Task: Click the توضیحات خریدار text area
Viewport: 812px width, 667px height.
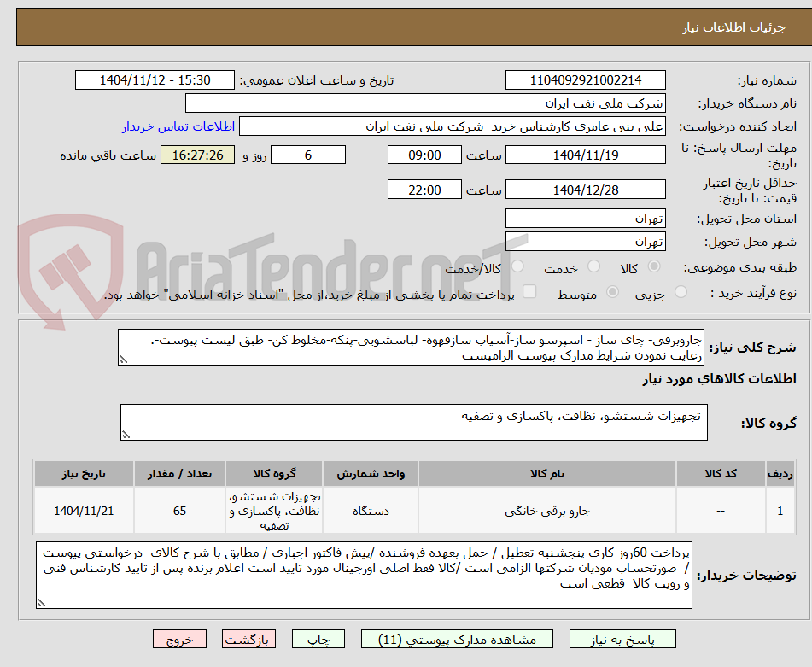Action: point(364,575)
